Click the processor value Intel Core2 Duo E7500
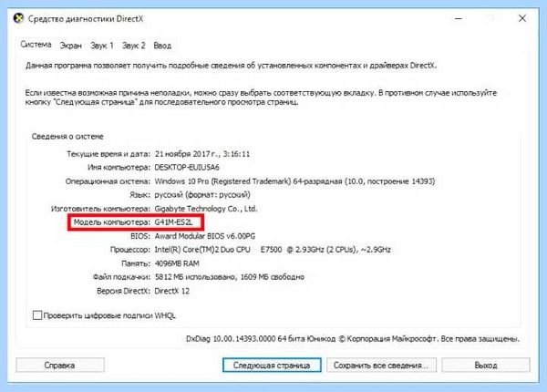 click(273, 250)
